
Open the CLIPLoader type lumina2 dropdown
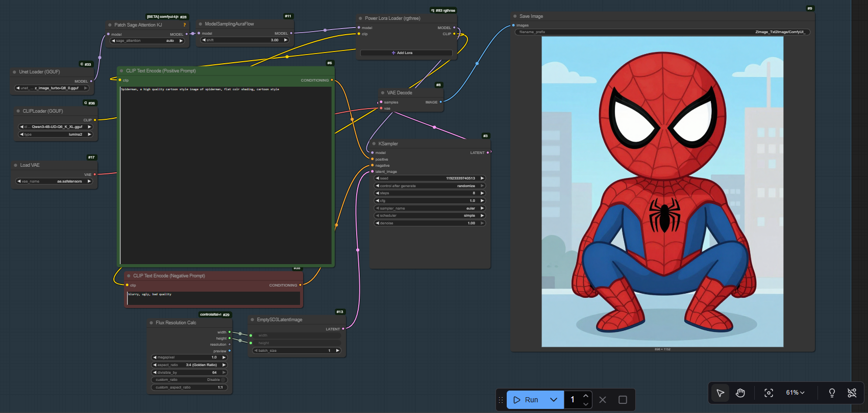pyautogui.click(x=56, y=135)
